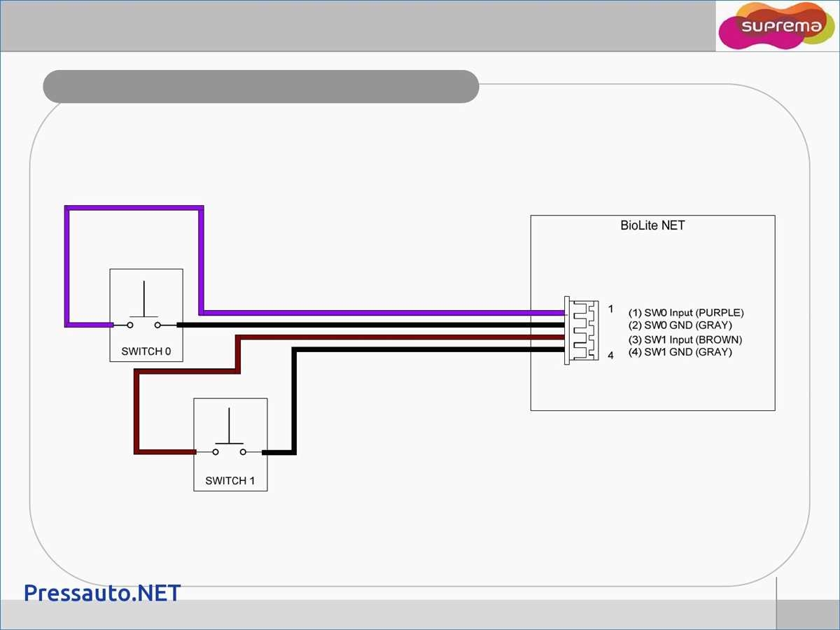Select the 4-pin connector icon

click(x=582, y=330)
